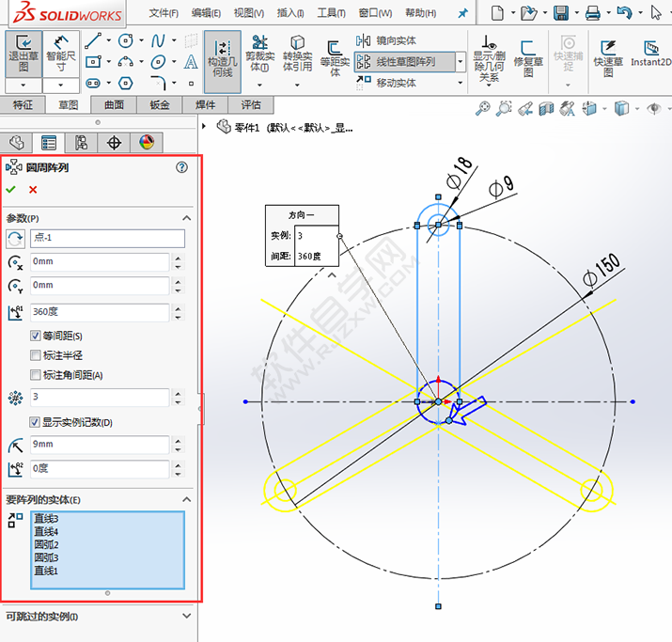Expand the 可跳过的实例 section
The width and height of the screenshot is (672, 642).
pyautogui.click(x=186, y=616)
